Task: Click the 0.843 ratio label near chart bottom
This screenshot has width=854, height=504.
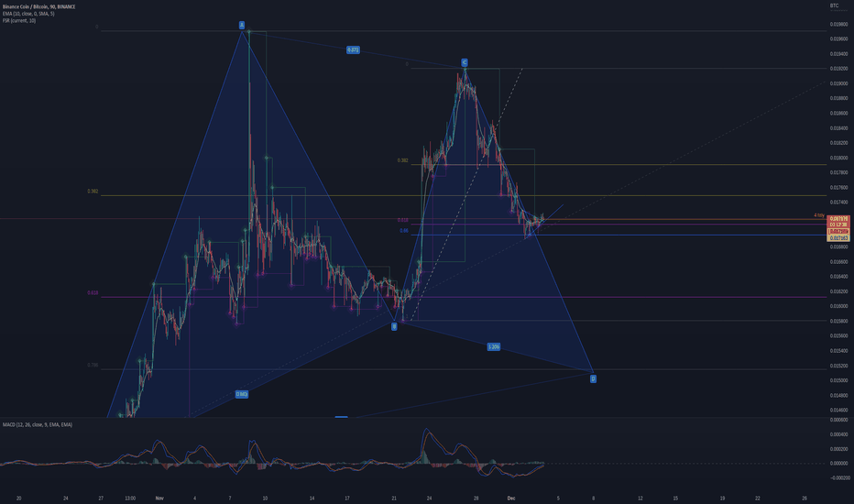Action: click(x=242, y=394)
